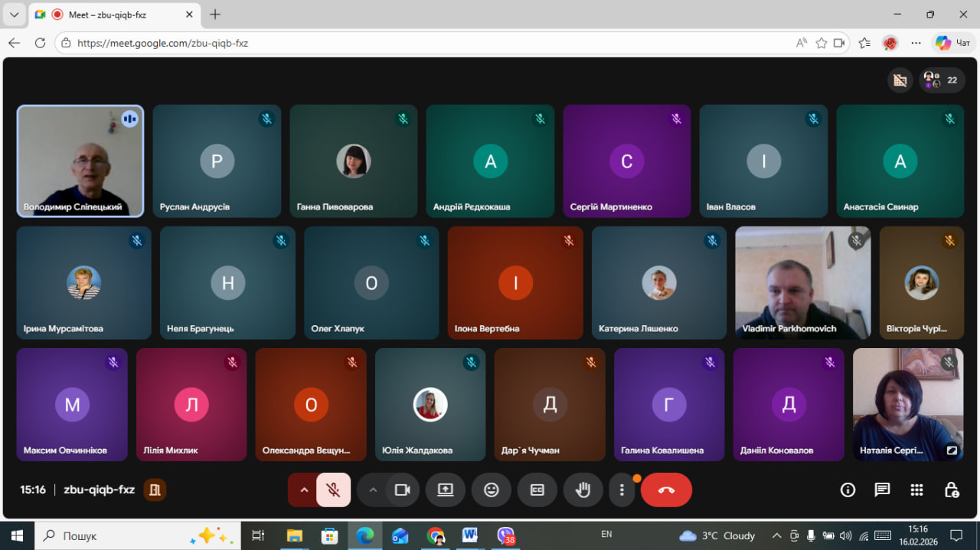This screenshot has width=980, height=550.
Task: Toggle the camera on or off
Action: tap(402, 490)
